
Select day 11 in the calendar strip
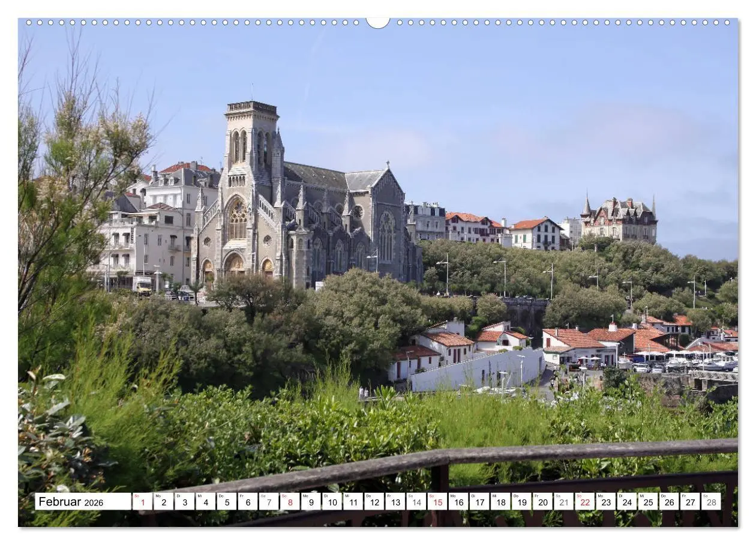pyautogui.click(x=353, y=502)
